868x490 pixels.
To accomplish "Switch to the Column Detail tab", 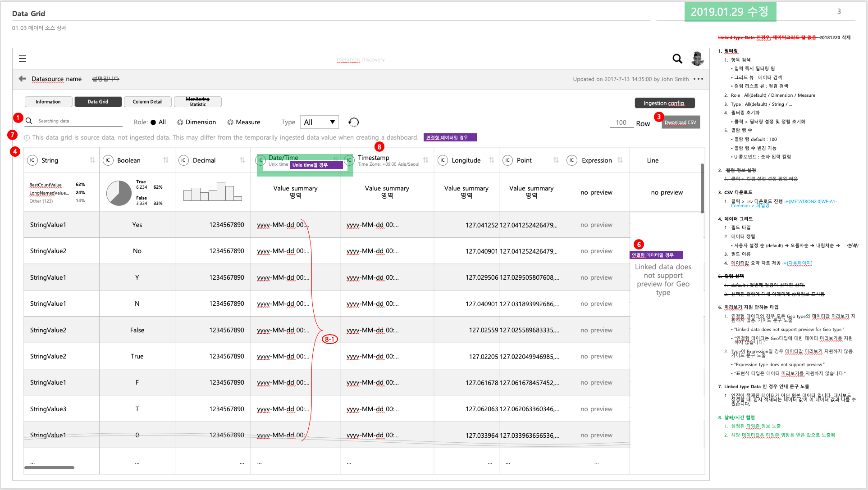I will 148,102.
